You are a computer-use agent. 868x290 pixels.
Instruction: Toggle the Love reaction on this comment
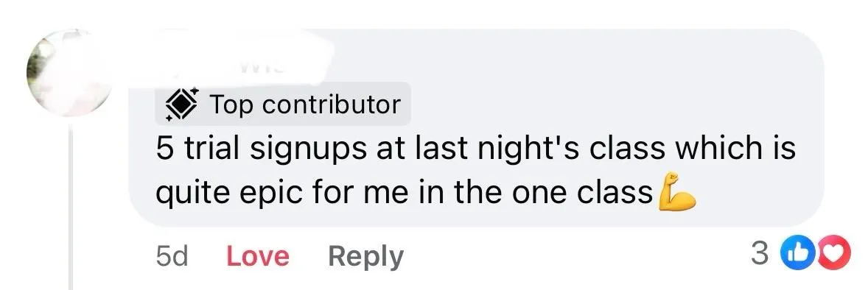tap(258, 256)
